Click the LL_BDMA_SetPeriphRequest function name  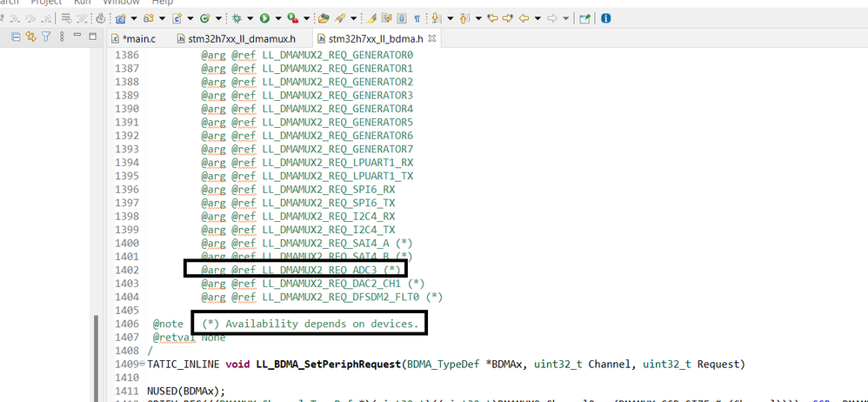click(329, 365)
